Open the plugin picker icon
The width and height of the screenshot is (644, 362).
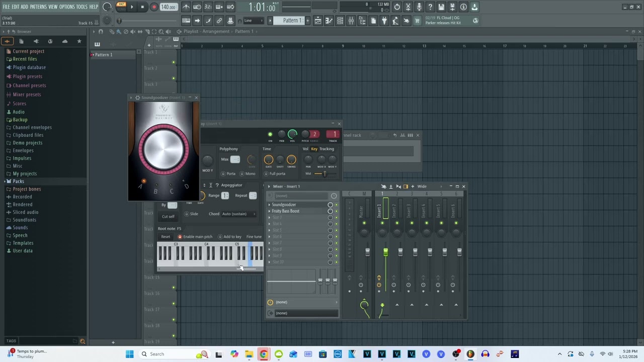pyautogui.click(x=384, y=21)
